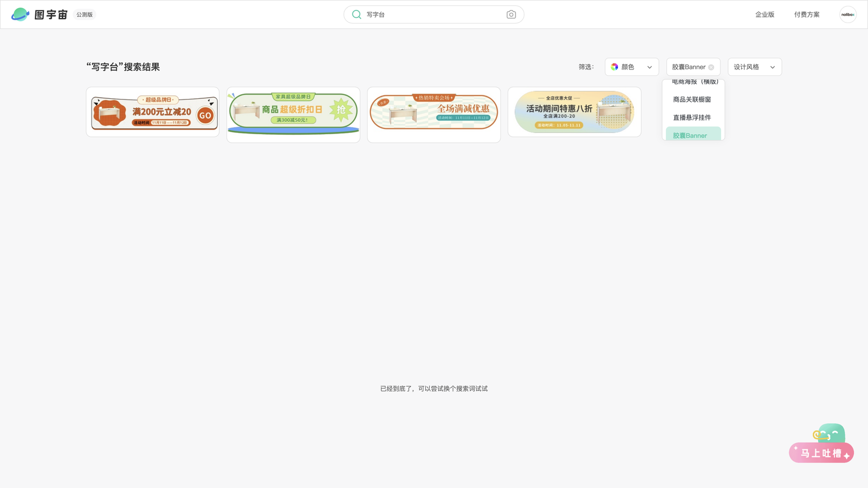This screenshot has height=488, width=868.
Task: Clear the 胶囊Banner filter with x icon
Action: point(711,68)
